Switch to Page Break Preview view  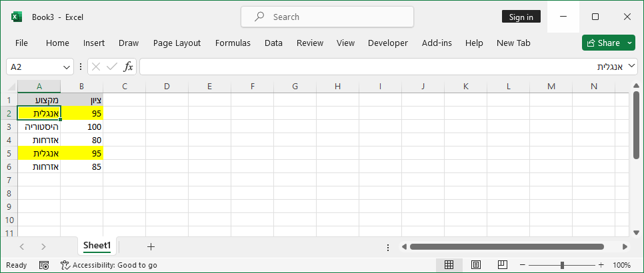click(x=502, y=265)
